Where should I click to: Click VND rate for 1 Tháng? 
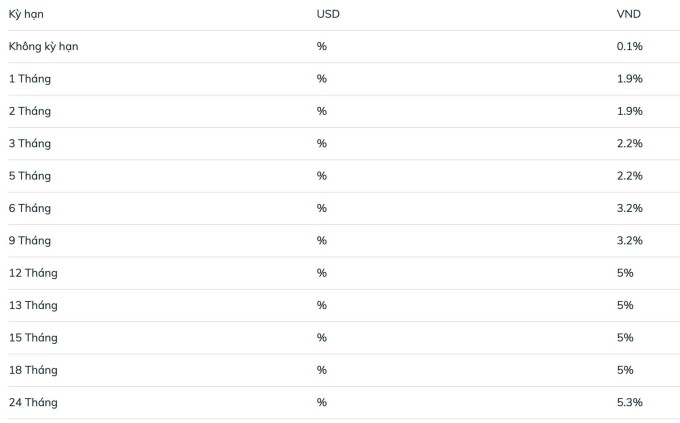point(629,79)
